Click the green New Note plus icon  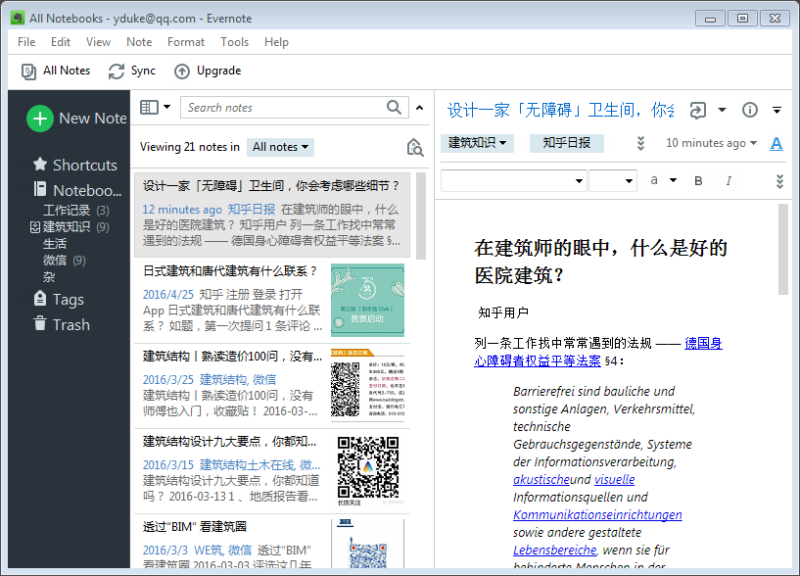(x=40, y=118)
